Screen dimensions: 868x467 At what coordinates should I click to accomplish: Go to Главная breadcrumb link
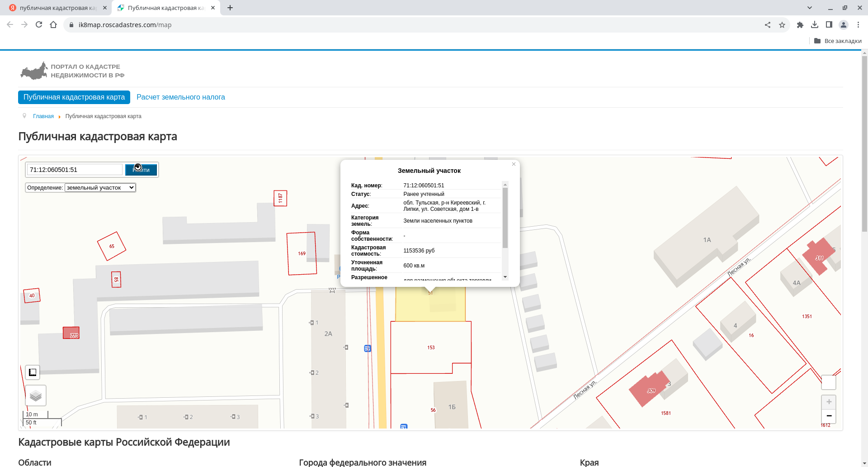pyautogui.click(x=43, y=116)
